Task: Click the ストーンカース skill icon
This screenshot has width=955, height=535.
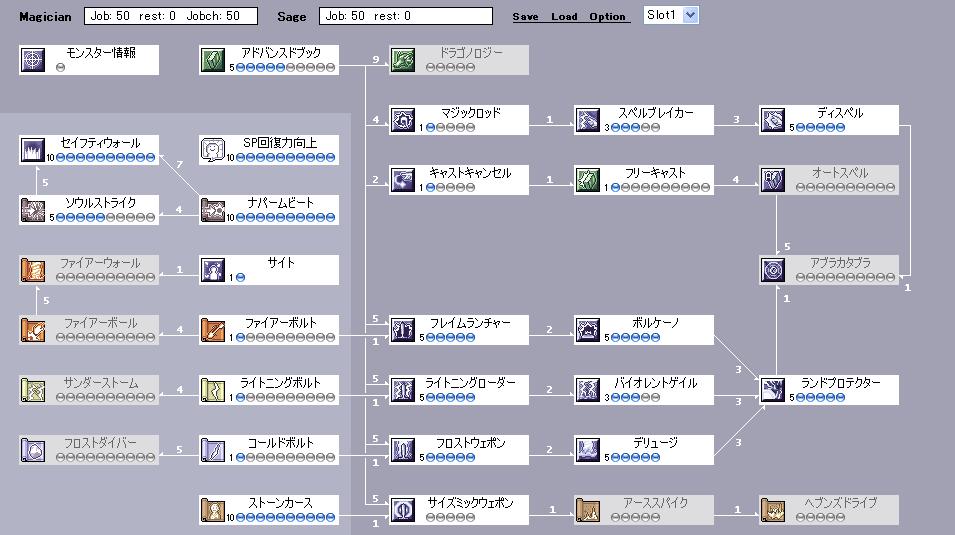Action: (x=213, y=510)
